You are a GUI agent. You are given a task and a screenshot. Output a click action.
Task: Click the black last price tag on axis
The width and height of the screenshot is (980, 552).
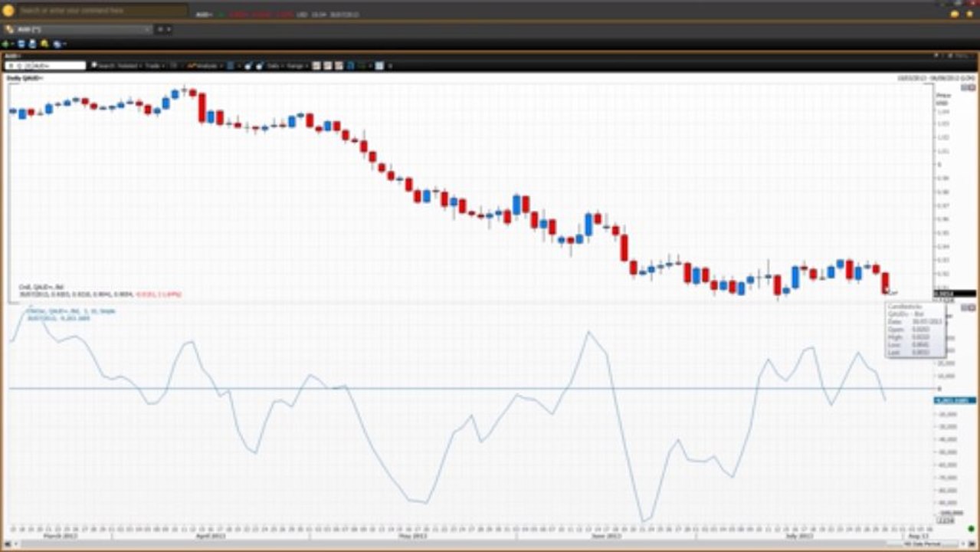pos(954,294)
